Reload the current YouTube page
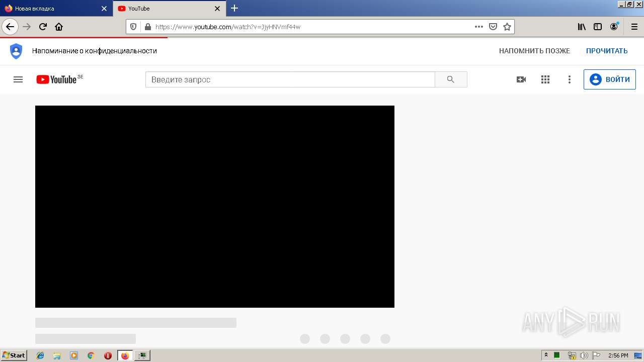Viewport: 644px width, 362px height. [43, 27]
